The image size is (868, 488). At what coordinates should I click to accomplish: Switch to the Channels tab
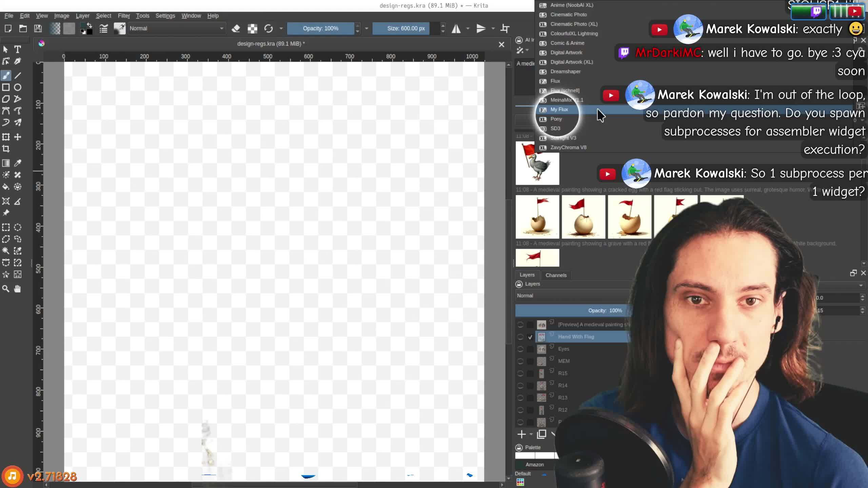pos(556,275)
